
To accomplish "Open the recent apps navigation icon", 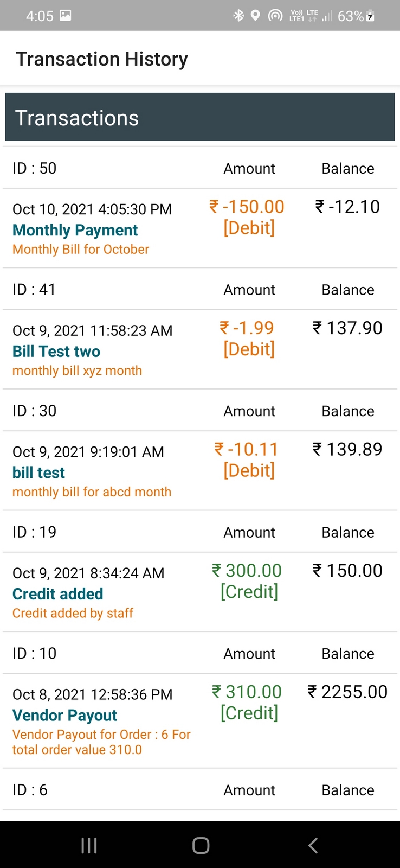I will [89, 845].
